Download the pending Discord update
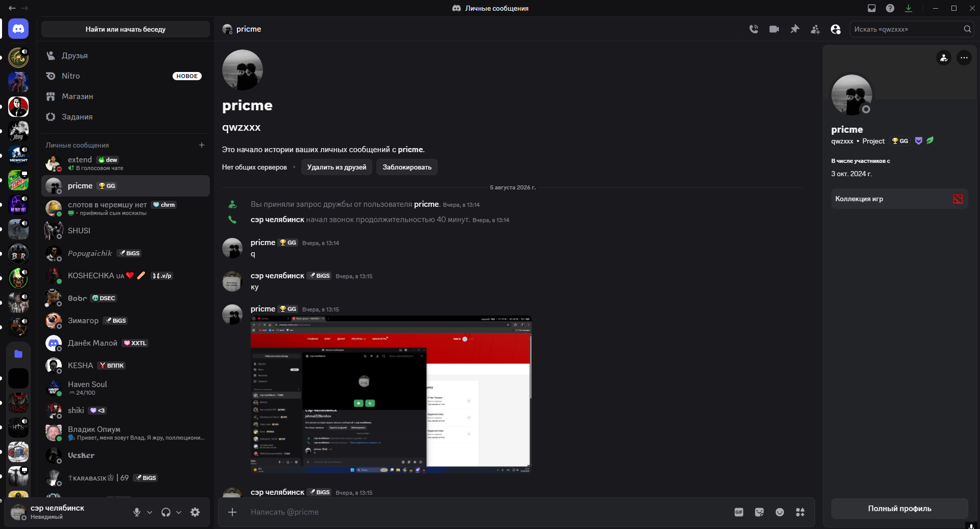Image resolution: width=980 pixels, height=529 pixels. coord(909,8)
